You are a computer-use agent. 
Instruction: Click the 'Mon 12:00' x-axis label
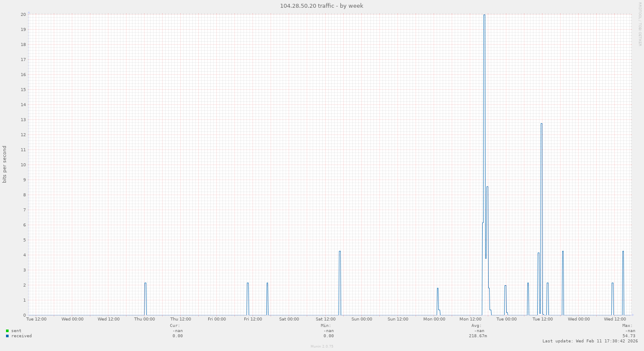[x=470, y=319]
